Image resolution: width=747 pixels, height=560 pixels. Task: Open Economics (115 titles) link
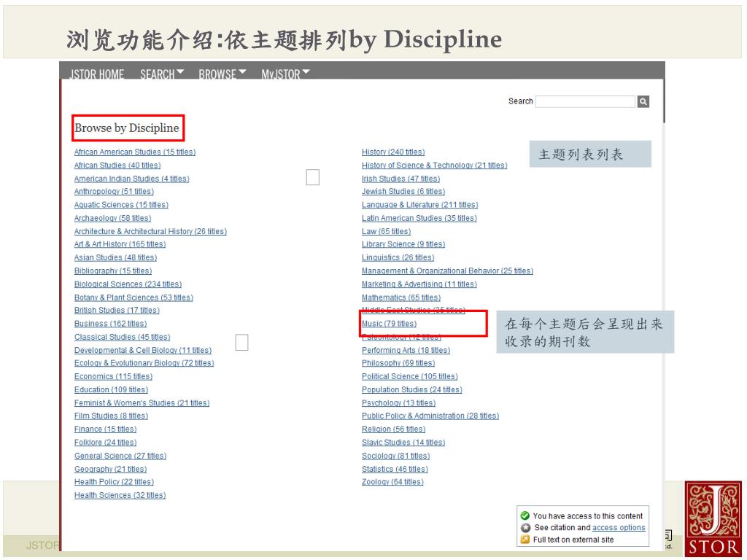click(113, 377)
